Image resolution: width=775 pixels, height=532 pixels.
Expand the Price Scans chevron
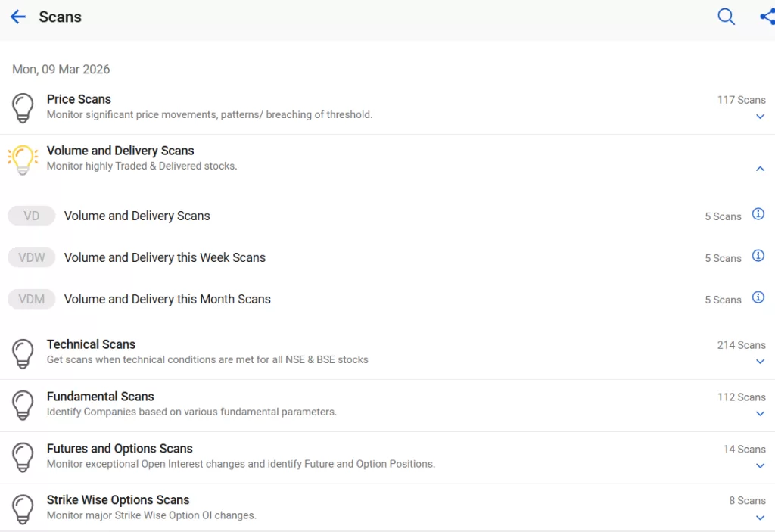tap(760, 117)
